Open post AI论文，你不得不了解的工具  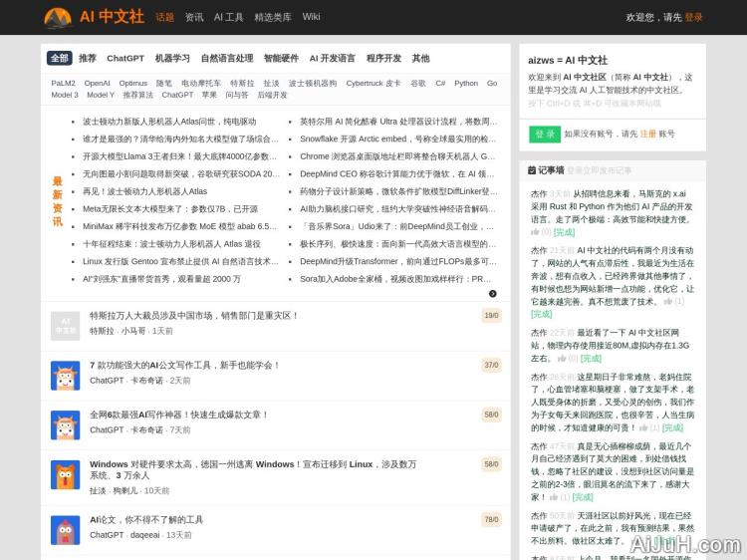tap(146, 519)
